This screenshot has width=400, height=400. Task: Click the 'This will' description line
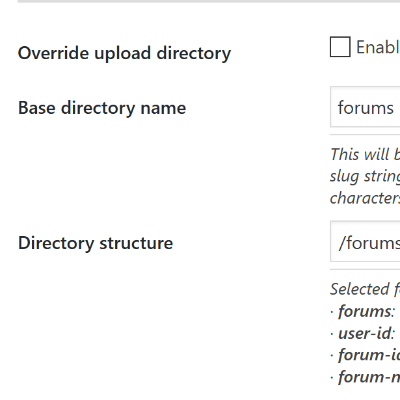click(365, 154)
